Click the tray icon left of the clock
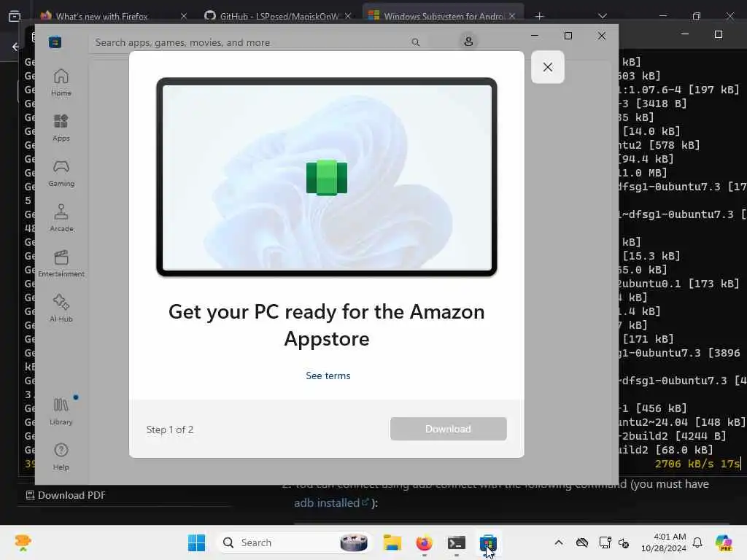The image size is (747, 560). [624, 542]
